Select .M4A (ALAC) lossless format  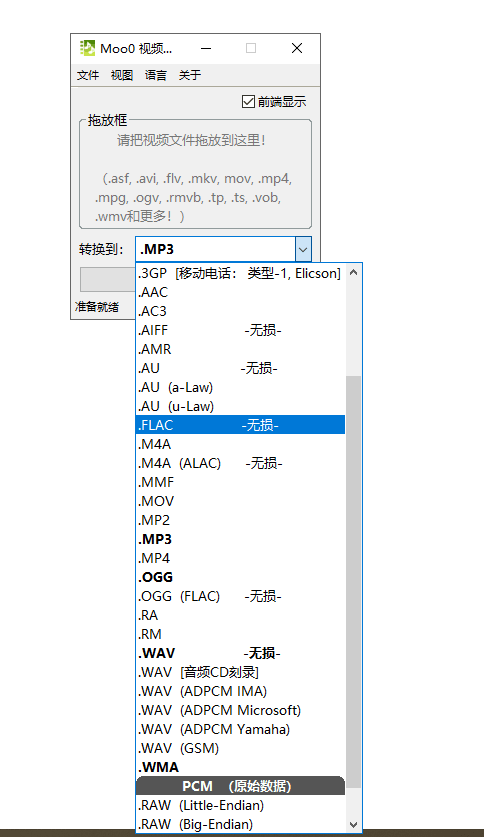tap(241, 463)
